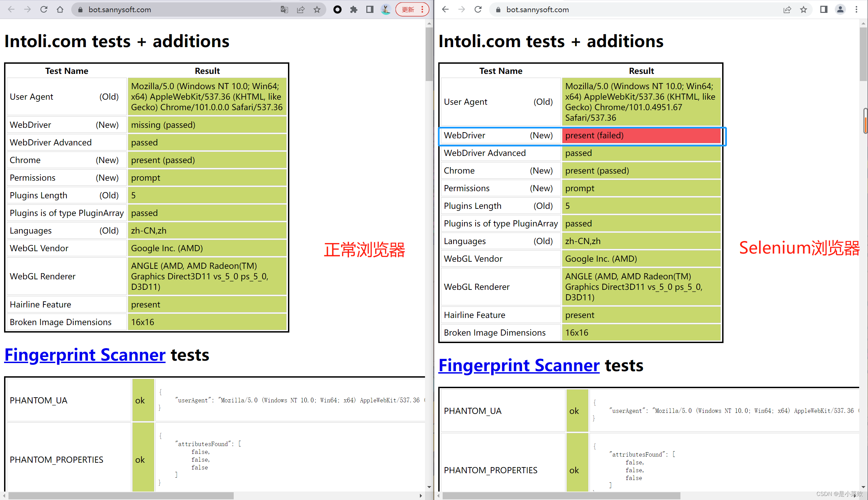Go back in right browser

pos(445,9)
